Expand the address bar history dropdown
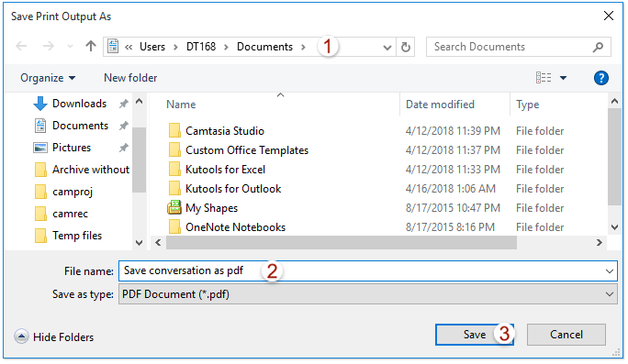The width and height of the screenshot is (628, 364). [387, 48]
